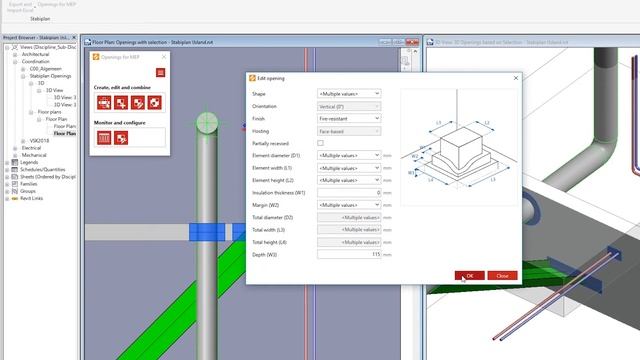Select the Architectural tree item
This screenshot has height=360, width=640.
tap(36, 54)
